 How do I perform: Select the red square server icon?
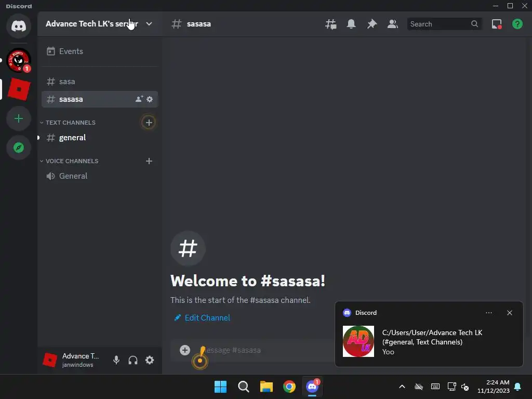coord(19,89)
